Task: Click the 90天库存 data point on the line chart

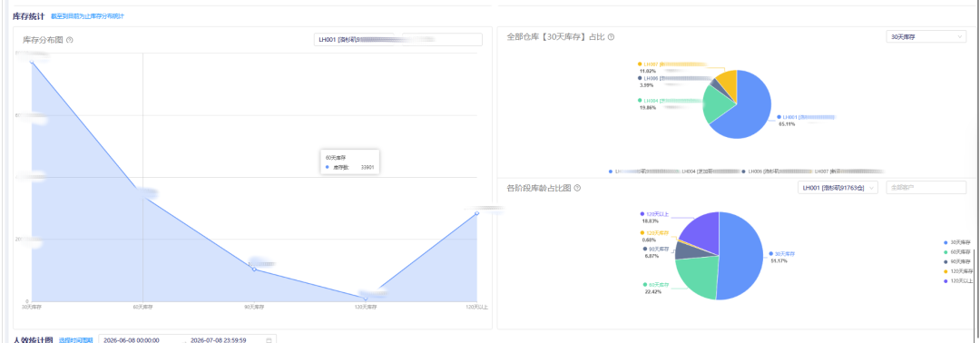Action: coord(254,269)
